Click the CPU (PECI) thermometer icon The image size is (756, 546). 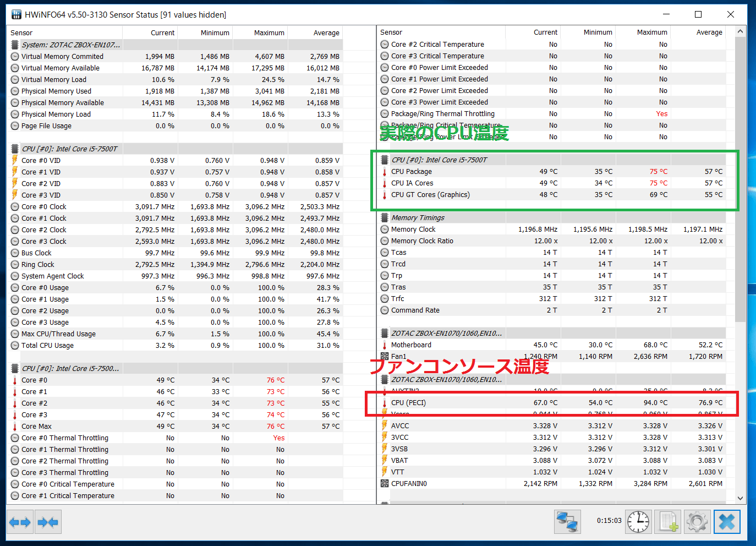tap(385, 402)
